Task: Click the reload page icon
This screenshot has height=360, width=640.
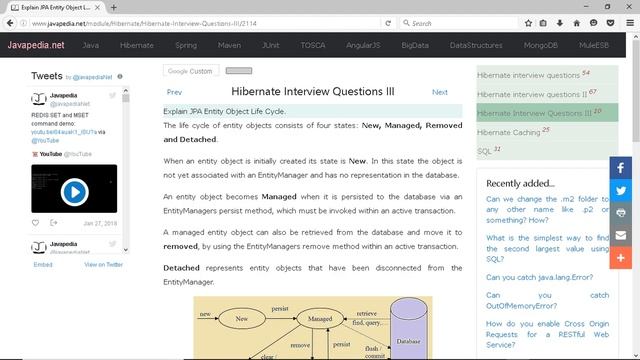Action: point(388,23)
